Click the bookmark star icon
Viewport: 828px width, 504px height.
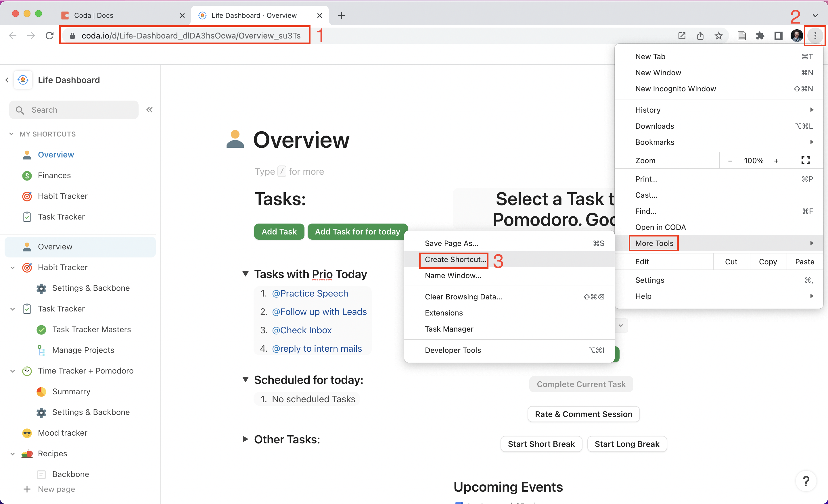point(718,36)
